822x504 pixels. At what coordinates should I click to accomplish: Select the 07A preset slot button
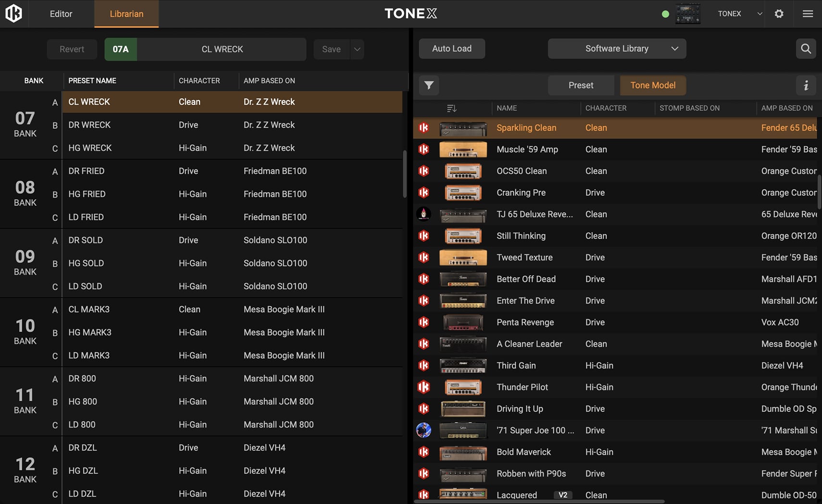point(121,49)
